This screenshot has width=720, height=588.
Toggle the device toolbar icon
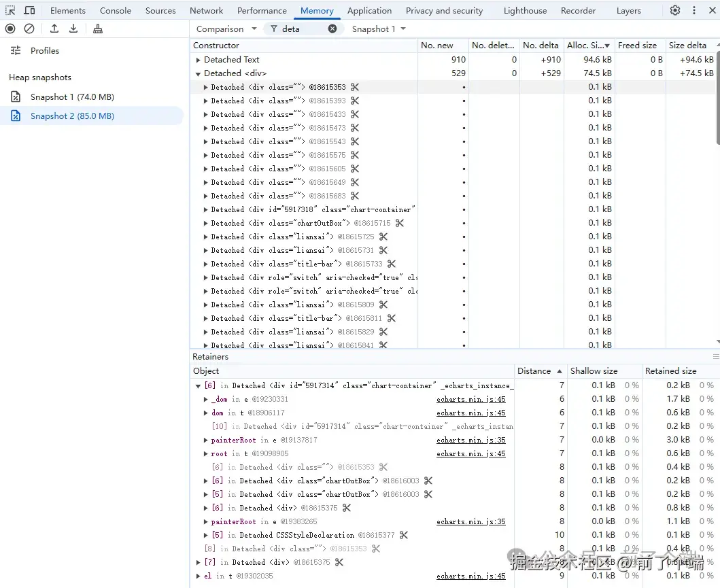[29, 10]
